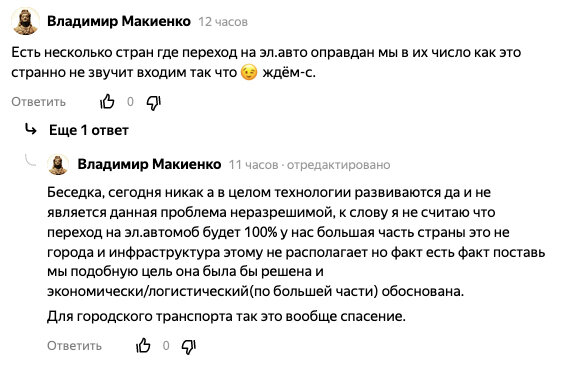The image size is (588, 366).
Task: Open author name Владимир Макиенко on reply
Action: [x=149, y=164]
